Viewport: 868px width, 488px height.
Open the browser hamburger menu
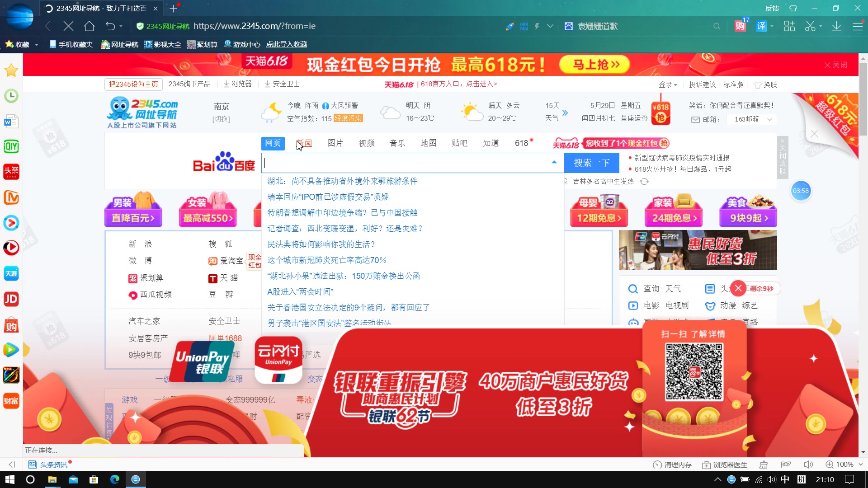(x=858, y=26)
